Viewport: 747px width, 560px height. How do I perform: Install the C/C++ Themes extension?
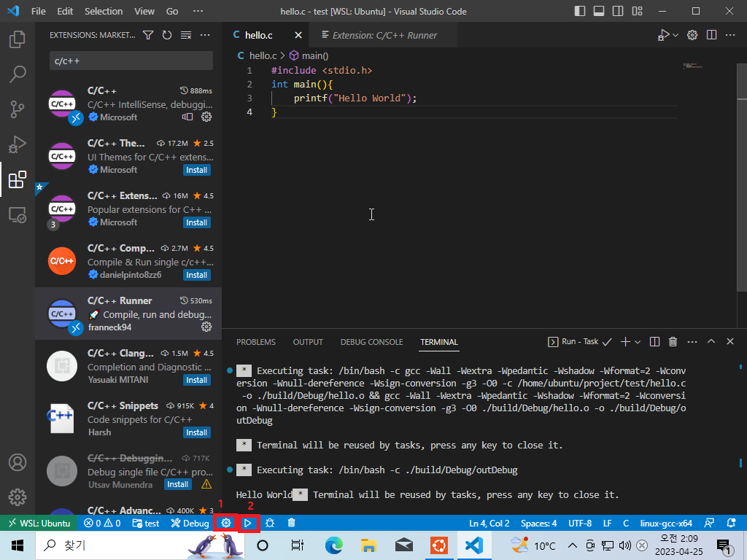(x=197, y=170)
